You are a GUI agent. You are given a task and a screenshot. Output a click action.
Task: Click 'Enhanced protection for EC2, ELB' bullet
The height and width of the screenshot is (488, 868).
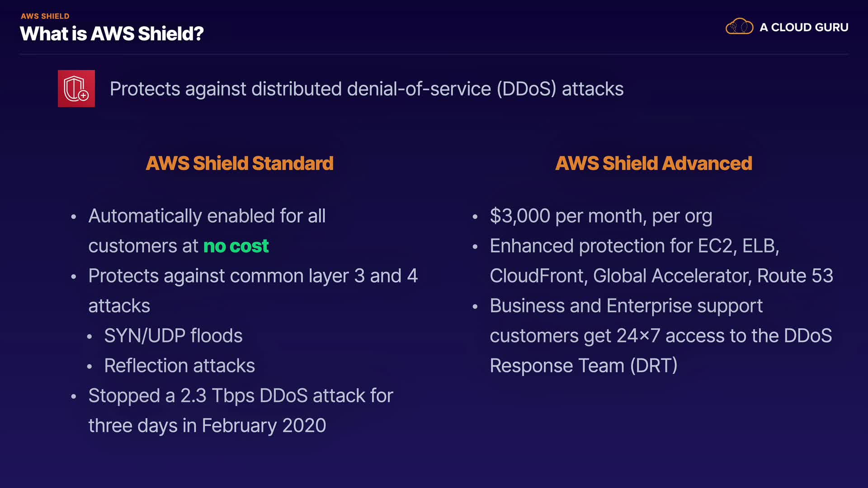click(x=634, y=246)
